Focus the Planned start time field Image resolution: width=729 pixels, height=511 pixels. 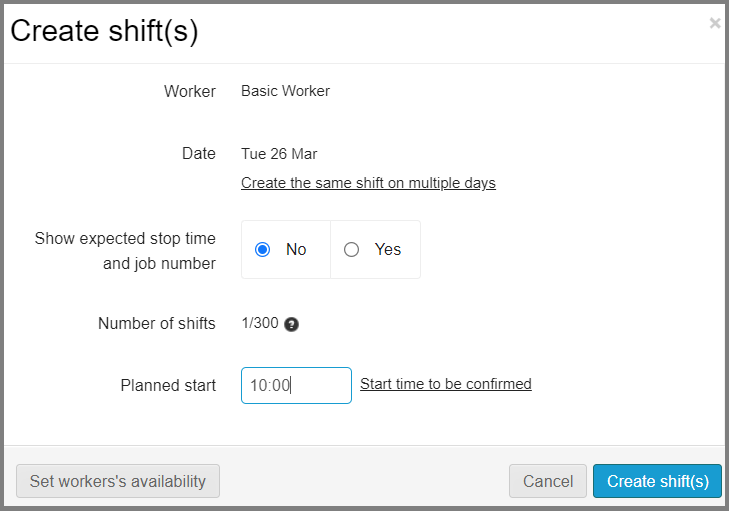point(296,385)
